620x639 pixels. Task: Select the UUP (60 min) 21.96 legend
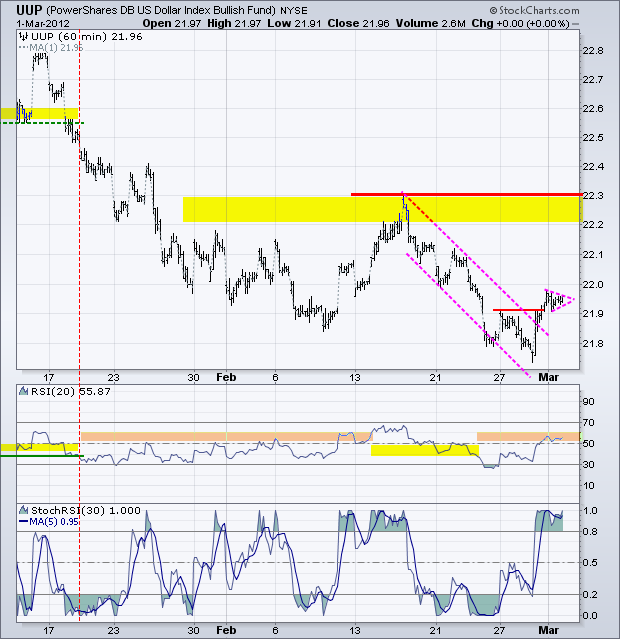86,37
